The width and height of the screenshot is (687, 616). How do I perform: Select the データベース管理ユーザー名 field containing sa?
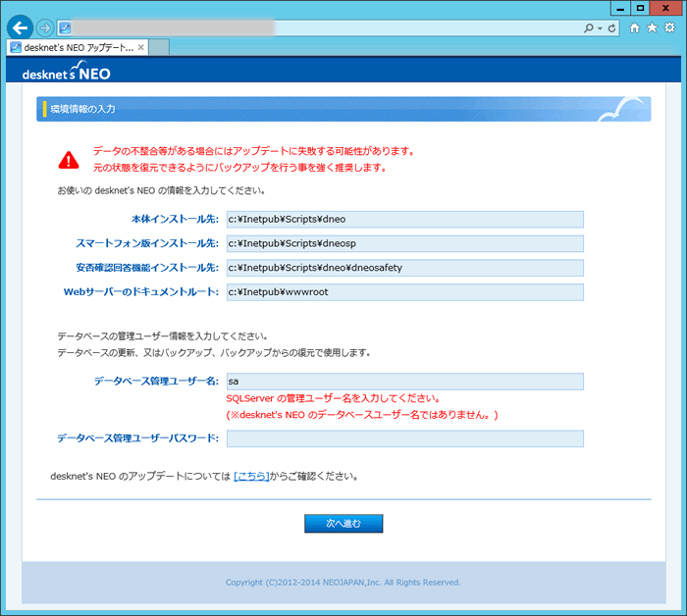[x=404, y=381]
